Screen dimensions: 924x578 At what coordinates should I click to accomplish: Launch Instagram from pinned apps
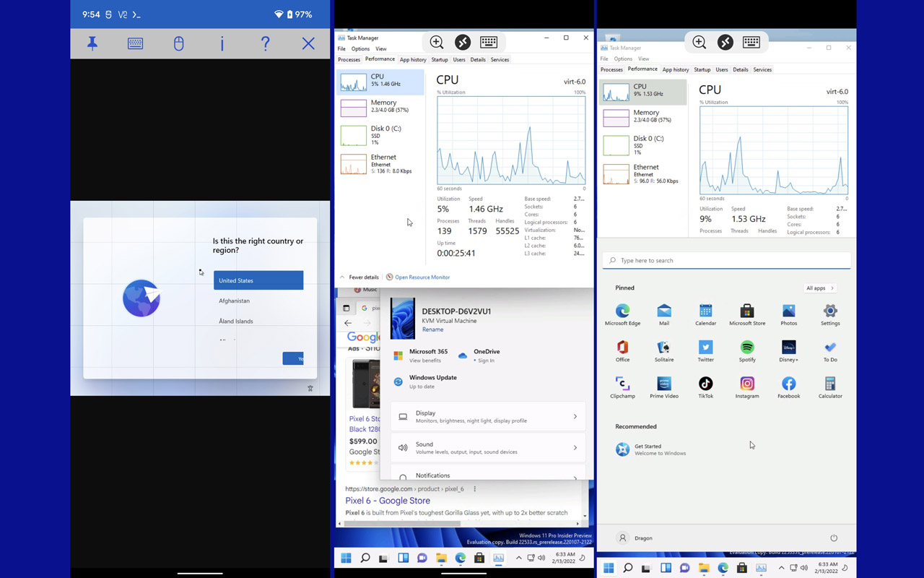(x=747, y=388)
